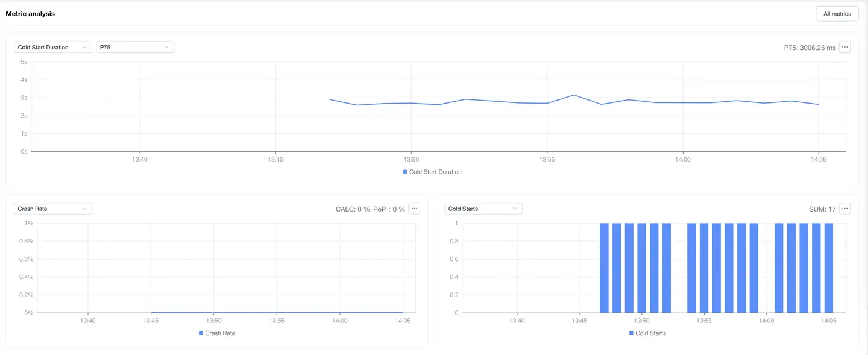868x355 pixels.
Task: Open the Crash Rate metric dropdown
Action: (52, 209)
